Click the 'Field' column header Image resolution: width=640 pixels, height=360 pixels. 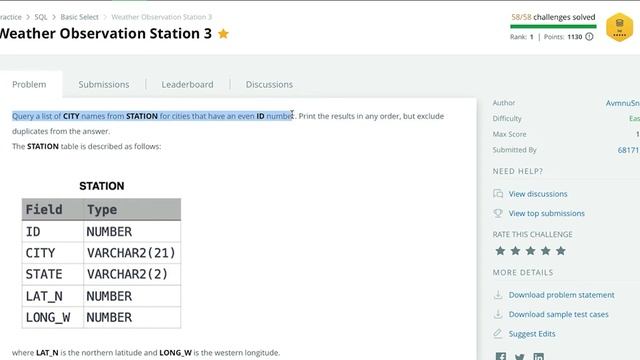pyautogui.click(x=44, y=209)
